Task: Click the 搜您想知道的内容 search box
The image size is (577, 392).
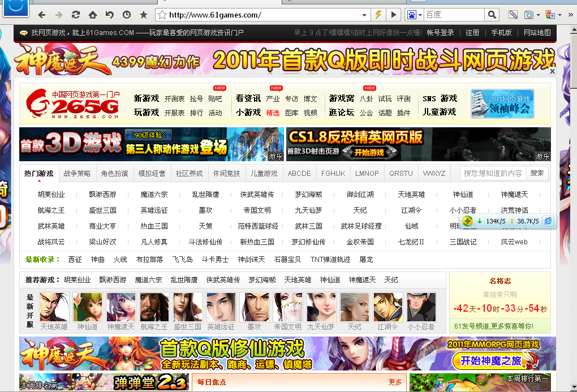Action: pyautogui.click(x=493, y=173)
